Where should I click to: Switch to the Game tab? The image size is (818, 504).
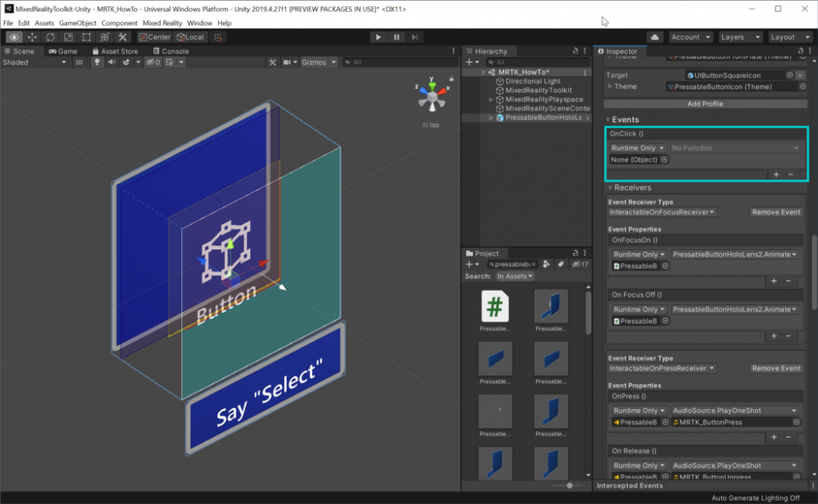click(67, 51)
